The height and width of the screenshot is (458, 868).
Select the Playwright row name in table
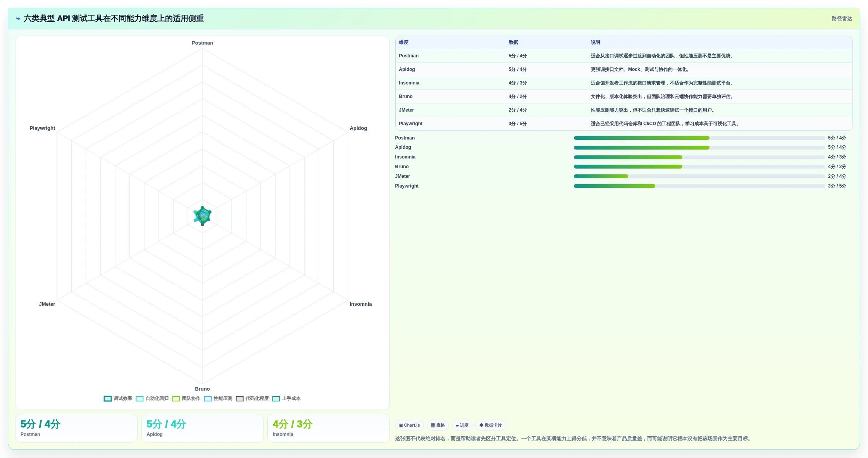click(x=411, y=124)
